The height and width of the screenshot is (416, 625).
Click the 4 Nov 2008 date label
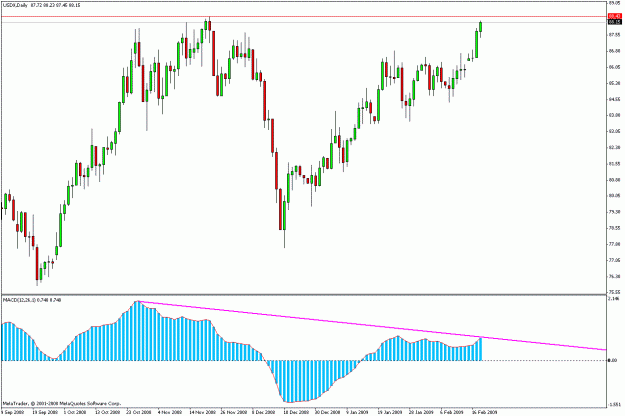[170, 412]
